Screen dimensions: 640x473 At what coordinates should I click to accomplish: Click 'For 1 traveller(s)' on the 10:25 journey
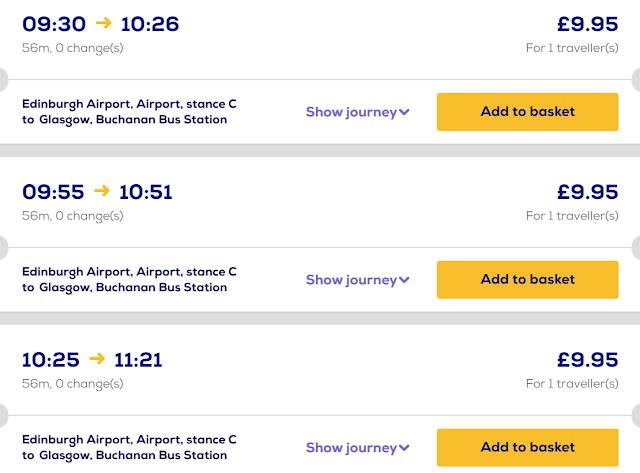click(x=572, y=383)
